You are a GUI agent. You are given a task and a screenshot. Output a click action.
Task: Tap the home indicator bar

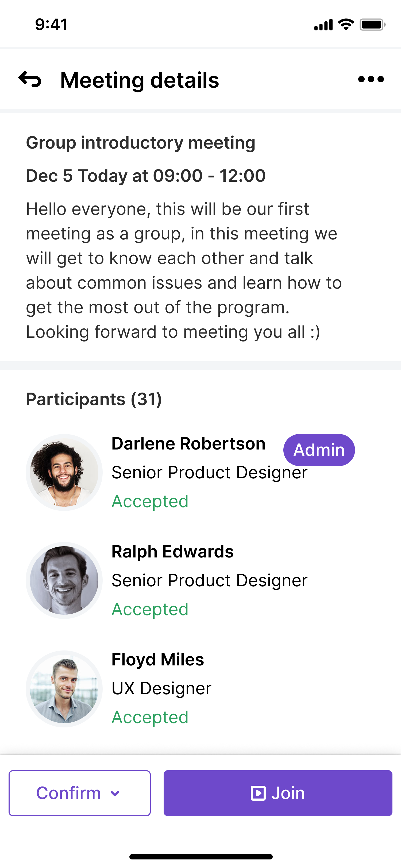[201, 857]
